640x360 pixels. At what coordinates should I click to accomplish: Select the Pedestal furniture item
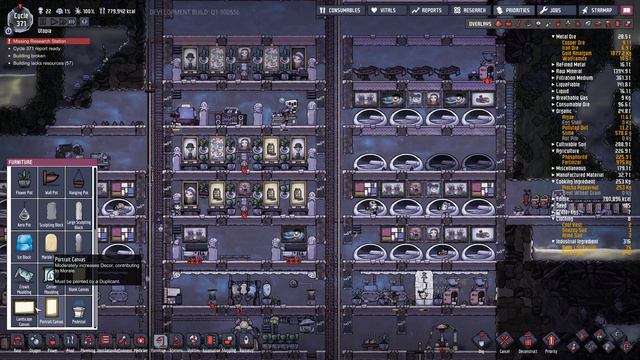(x=79, y=311)
